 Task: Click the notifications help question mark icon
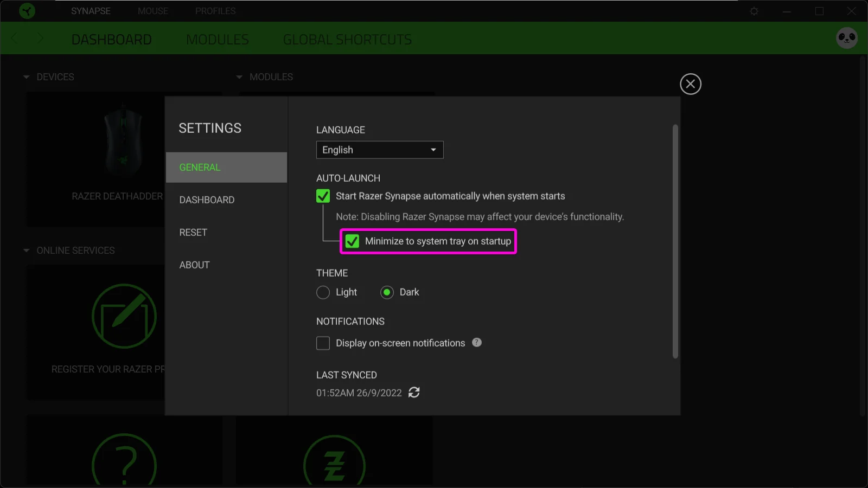click(x=477, y=342)
